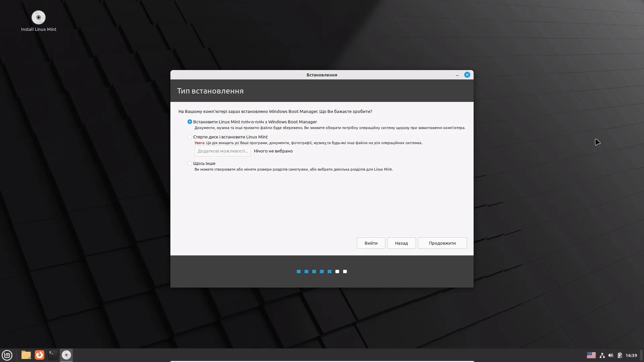The image size is (644, 362).
Task: Open the volume control tray icon
Action: (x=611, y=355)
